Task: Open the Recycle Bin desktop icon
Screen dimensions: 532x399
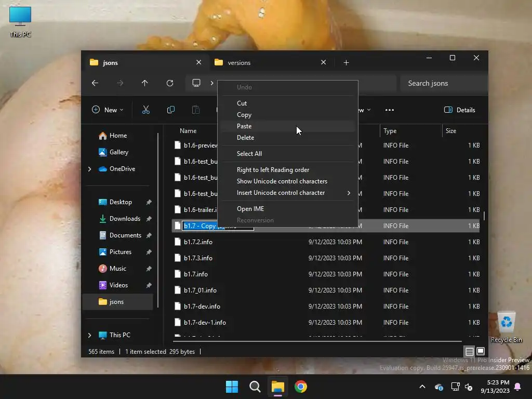Action: pyautogui.click(x=507, y=327)
